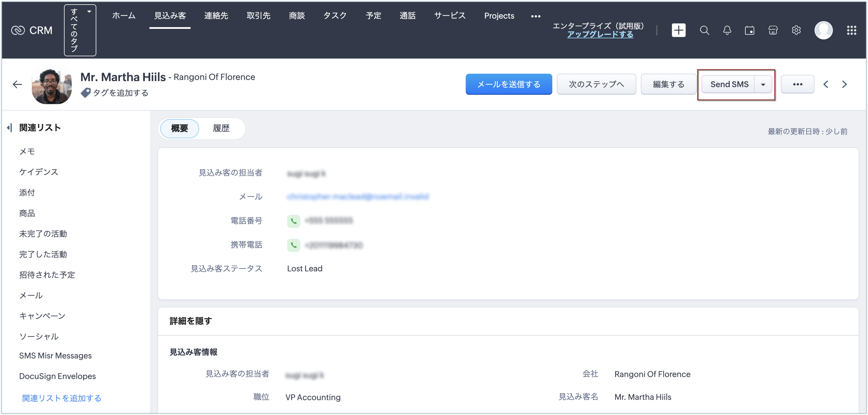Collapse the related list sidebar
868x415 pixels.
click(10, 128)
